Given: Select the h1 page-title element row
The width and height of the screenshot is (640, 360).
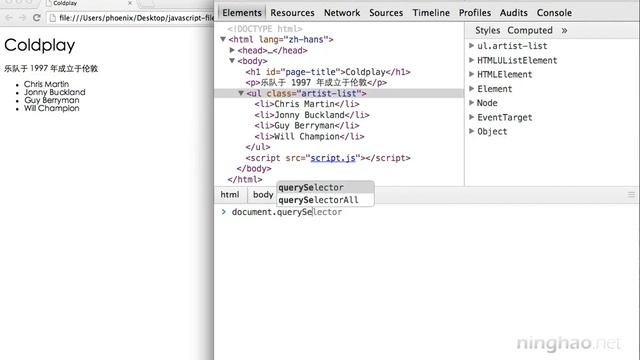Looking at the screenshot, I should click(x=328, y=72).
